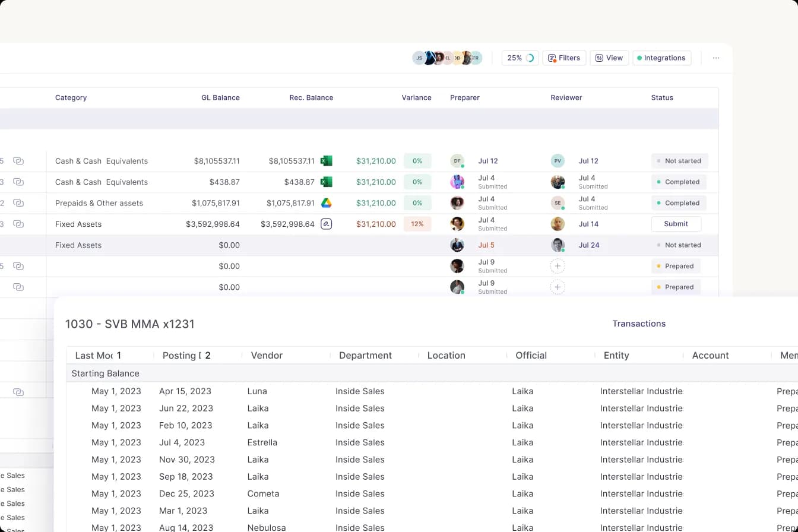Click the red Jul 5 preparer due date
The image size is (798, 532).
pos(486,245)
